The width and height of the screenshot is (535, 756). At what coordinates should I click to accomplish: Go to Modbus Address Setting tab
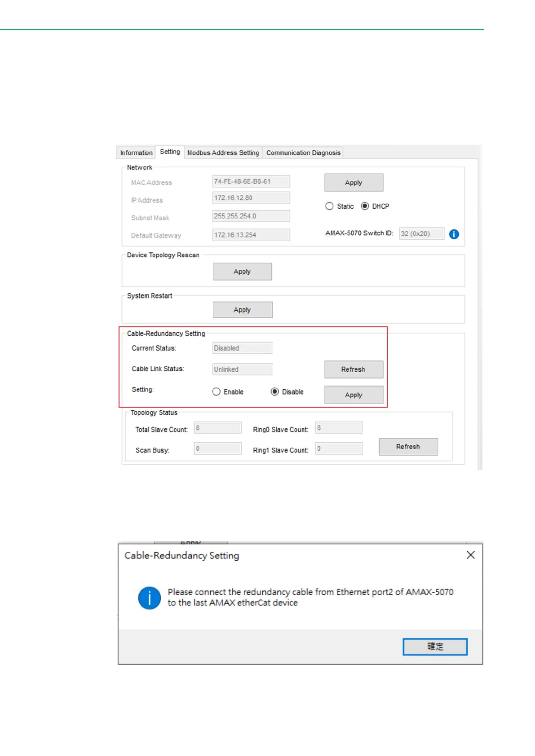pos(223,153)
